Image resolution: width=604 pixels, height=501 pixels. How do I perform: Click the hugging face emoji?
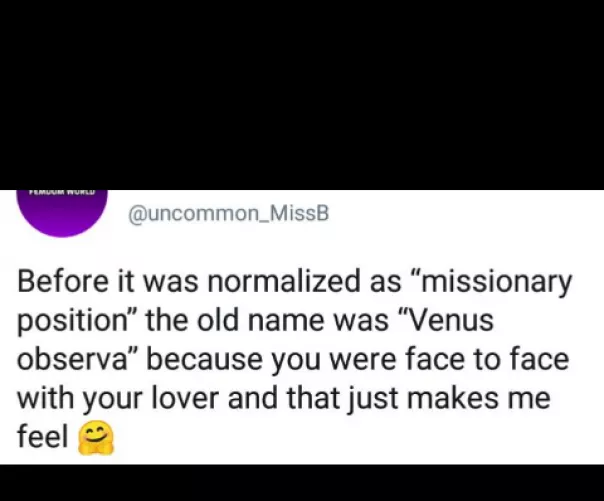(x=97, y=439)
